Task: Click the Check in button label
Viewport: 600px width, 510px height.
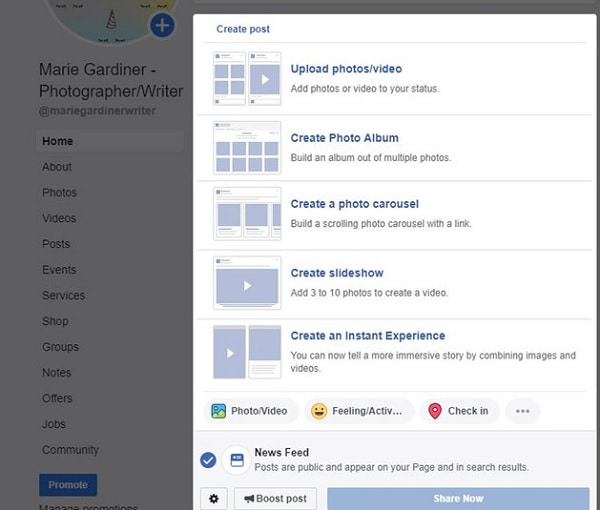Action: click(468, 411)
